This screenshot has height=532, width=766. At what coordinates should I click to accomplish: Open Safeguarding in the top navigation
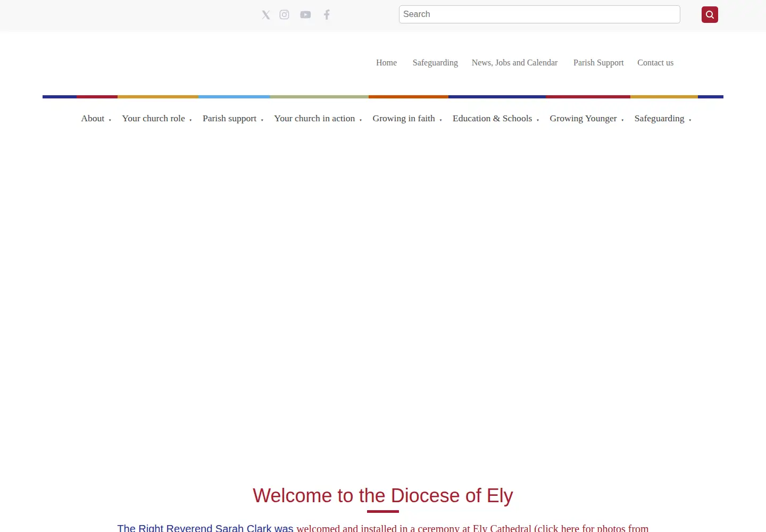point(435,63)
